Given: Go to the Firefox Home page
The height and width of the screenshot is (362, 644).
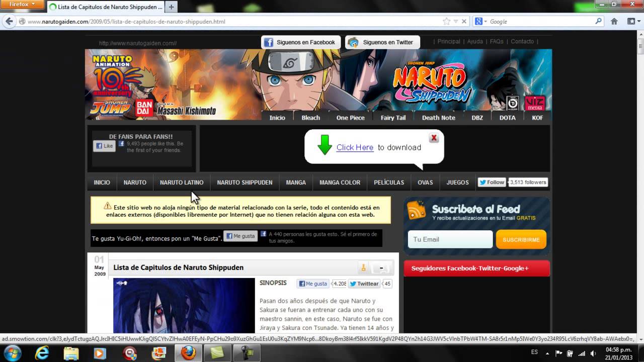Looking at the screenshot, I should 614,21.
